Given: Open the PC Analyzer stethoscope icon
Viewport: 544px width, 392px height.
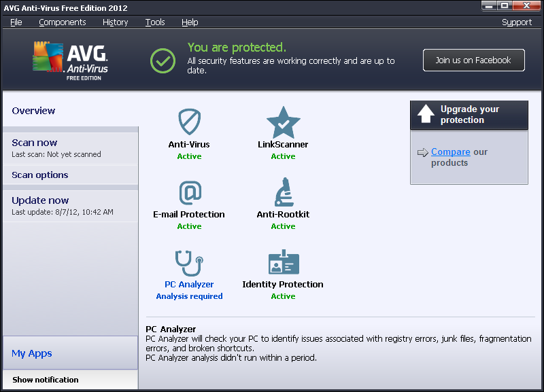Looking at the screenshot, I should pyautogui.click(x=189, y=263).
